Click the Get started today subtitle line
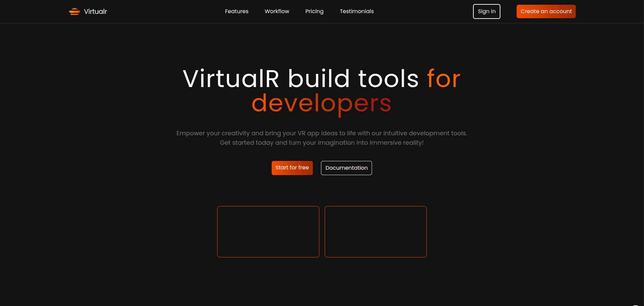The width and height of the screenshot is (644, 306). (322, 143)
